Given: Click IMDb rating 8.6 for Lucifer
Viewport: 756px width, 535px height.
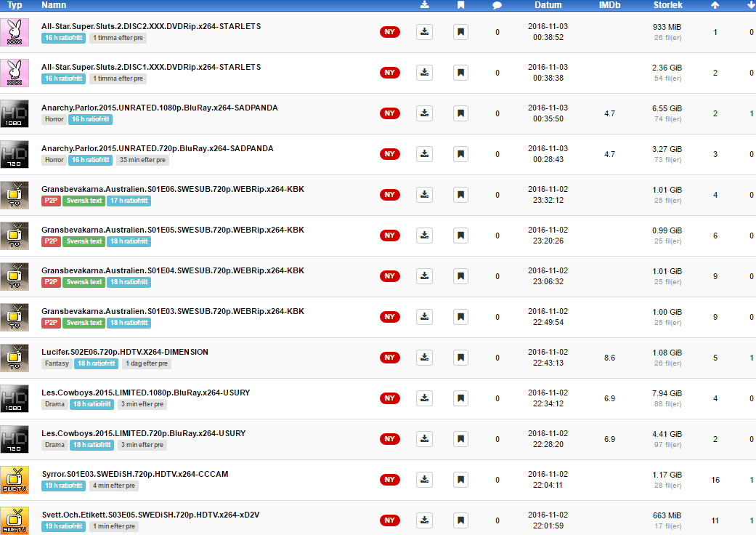Looking at the screenshot, I should (609, 358).
